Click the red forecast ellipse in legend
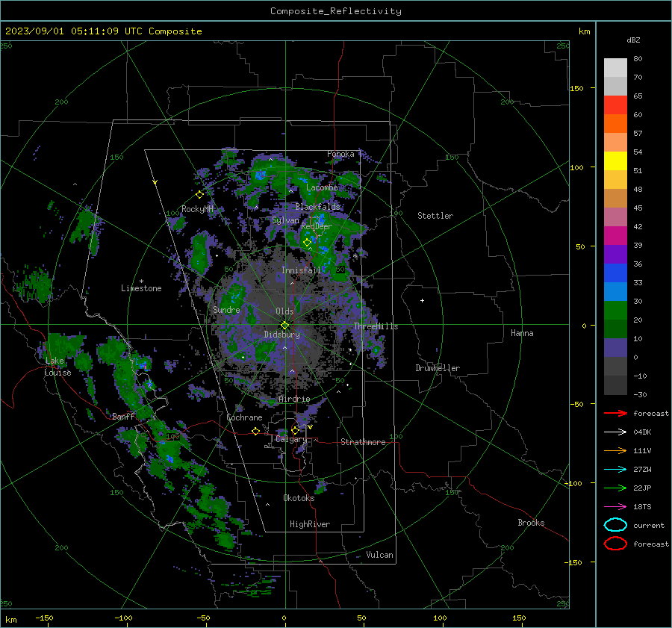The width and height of the screenshot is (672, 628). coord(615,544)
